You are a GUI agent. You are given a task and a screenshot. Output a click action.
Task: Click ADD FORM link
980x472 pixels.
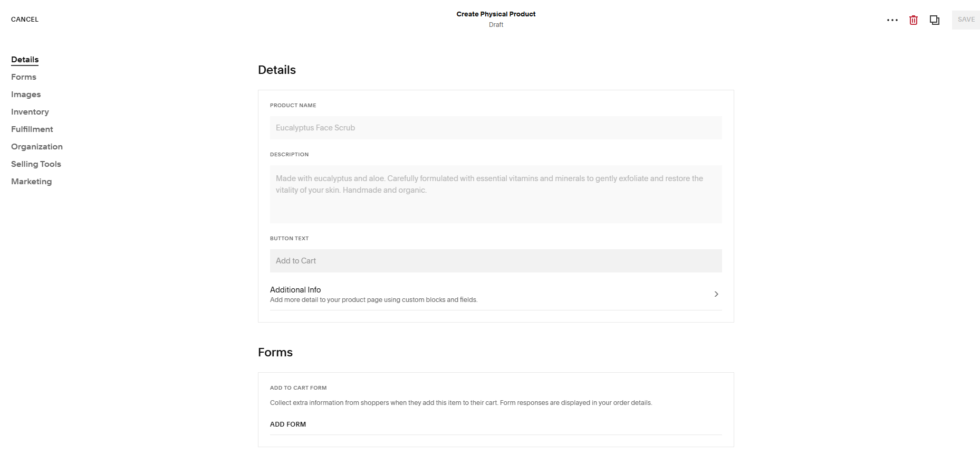pos(288,424)
